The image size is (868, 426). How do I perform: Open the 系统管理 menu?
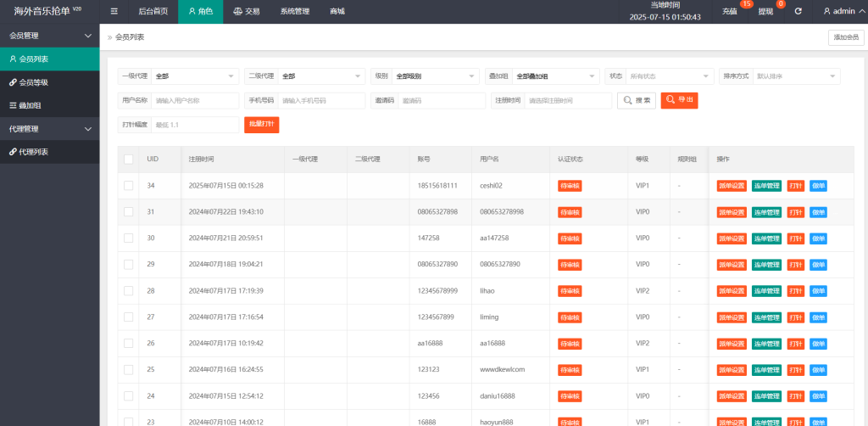pyautogui.click(x=294, y=11)
